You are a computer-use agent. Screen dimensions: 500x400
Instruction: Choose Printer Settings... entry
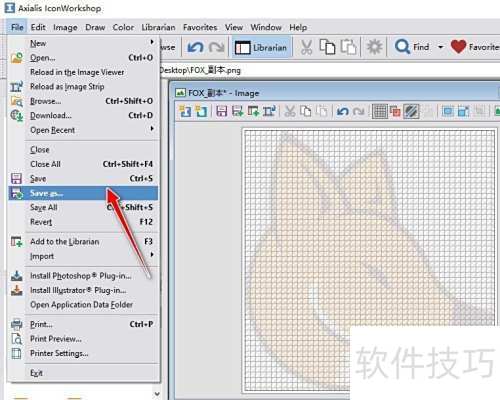click(x=83, y=353)
